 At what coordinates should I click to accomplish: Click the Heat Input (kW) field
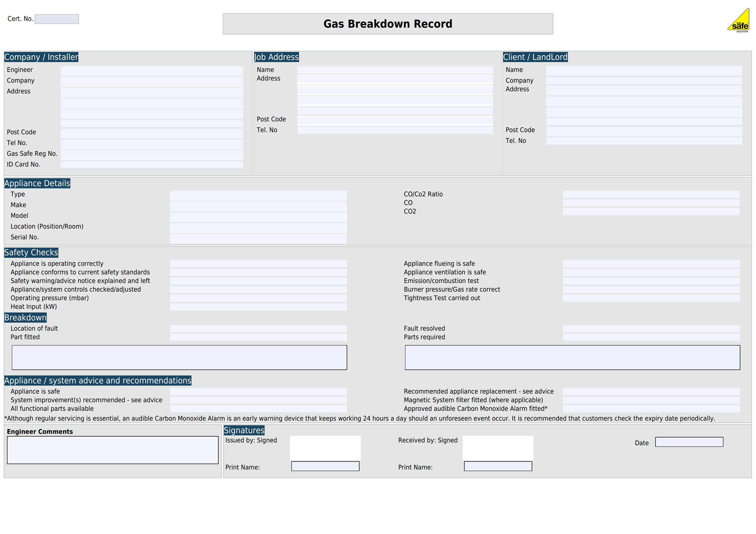[x=258, y=307]
